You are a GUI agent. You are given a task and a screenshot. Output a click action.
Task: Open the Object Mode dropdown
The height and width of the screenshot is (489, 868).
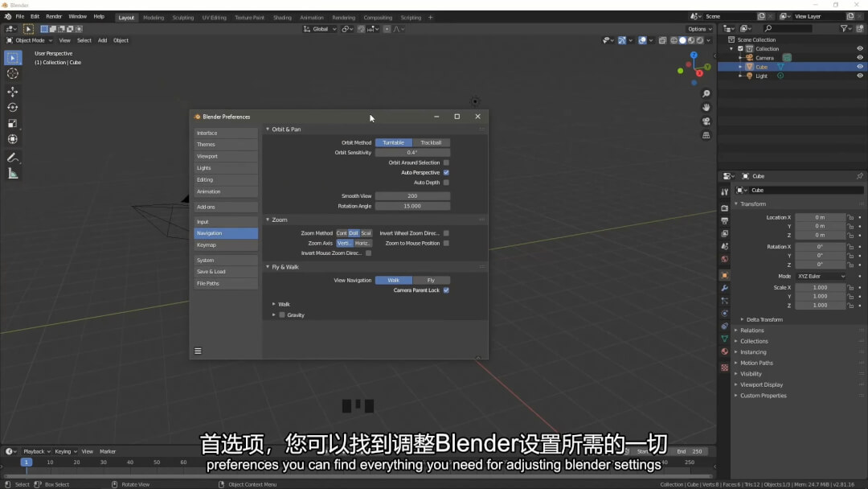pyautogui.click(x=30, y=40)
